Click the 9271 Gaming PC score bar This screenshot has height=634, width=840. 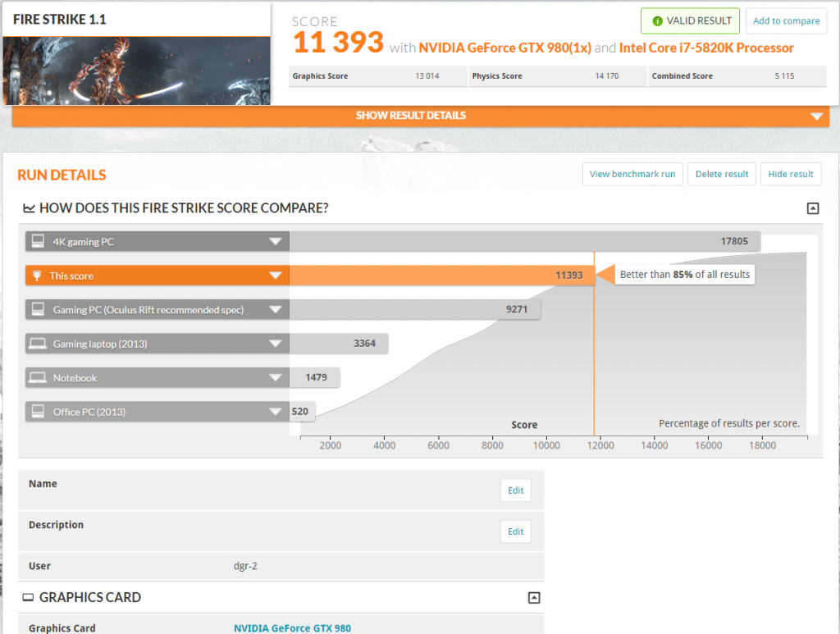pos(414,309)
